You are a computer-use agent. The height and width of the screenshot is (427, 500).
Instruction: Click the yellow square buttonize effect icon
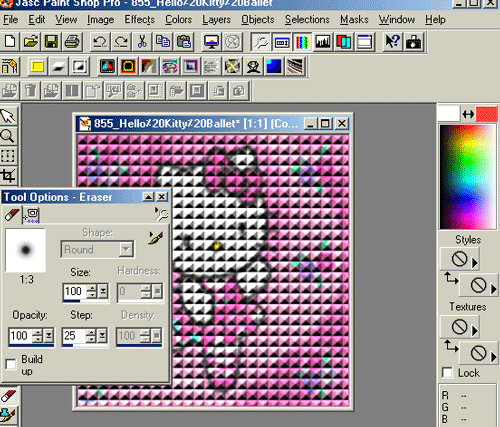(x=38, y=66)
